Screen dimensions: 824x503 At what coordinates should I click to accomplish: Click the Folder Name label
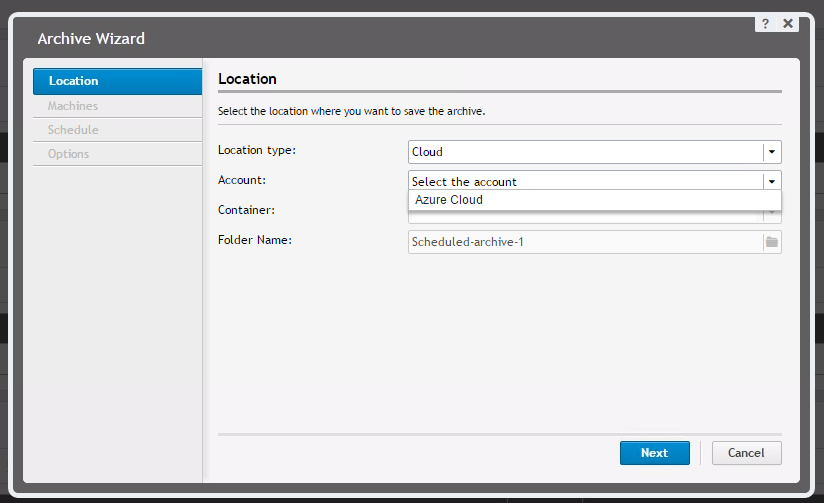(x=254, y=240)
